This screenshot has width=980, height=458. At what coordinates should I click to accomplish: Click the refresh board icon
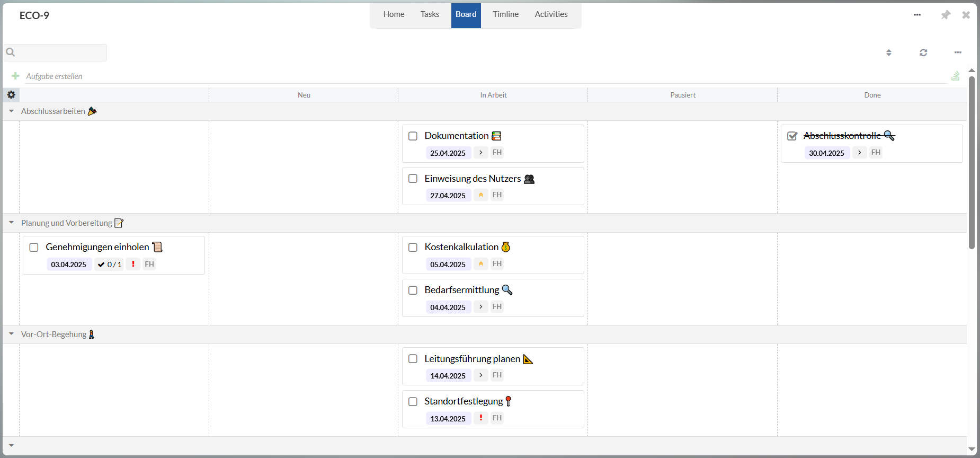[923, 52]
